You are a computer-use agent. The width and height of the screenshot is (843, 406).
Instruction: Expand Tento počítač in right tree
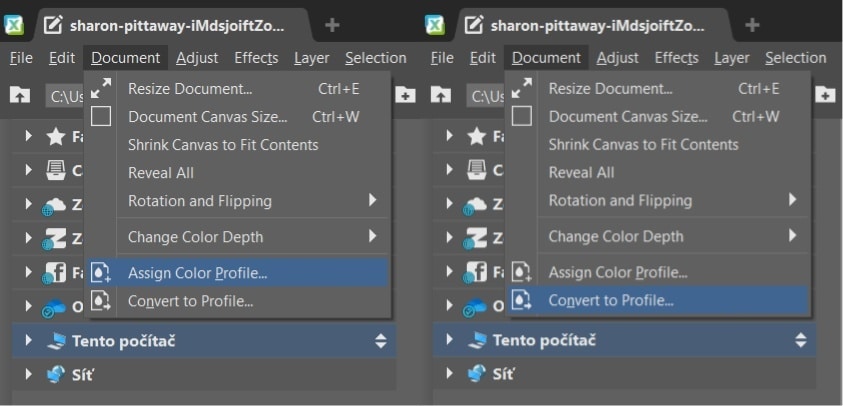(449, 340)
